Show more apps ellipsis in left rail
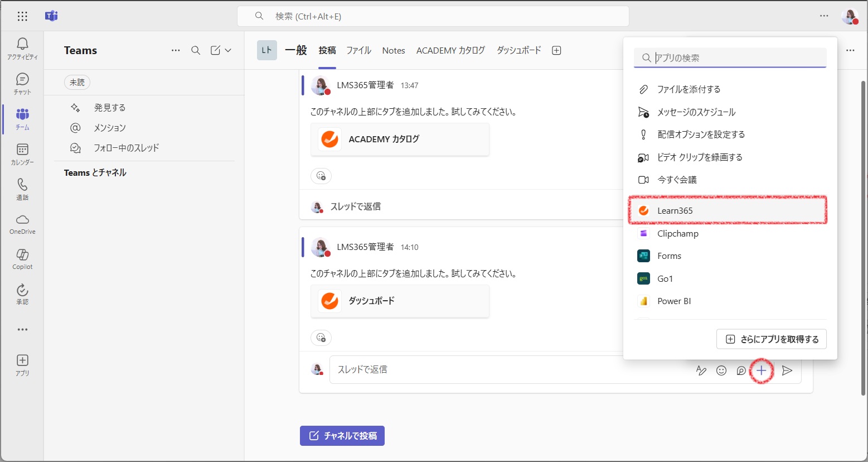The width and height of the screenshot is (868, 462). tap(22, 330)
